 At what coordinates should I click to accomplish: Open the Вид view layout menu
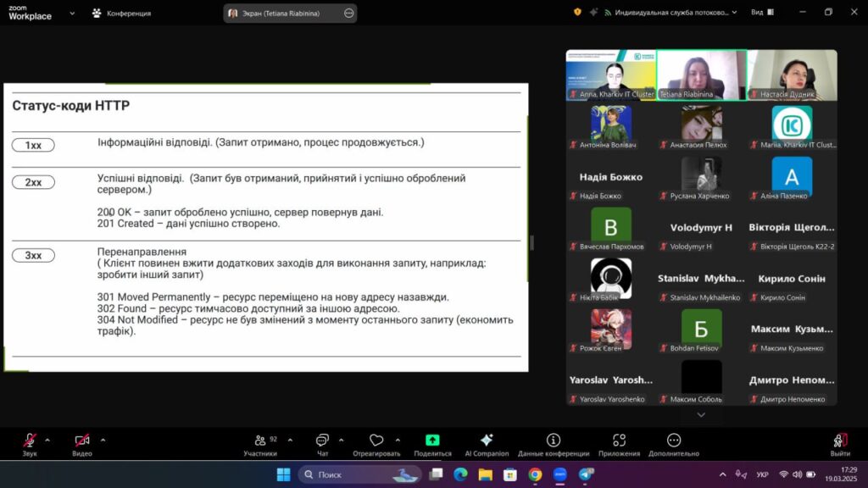[x=762, y=12]
